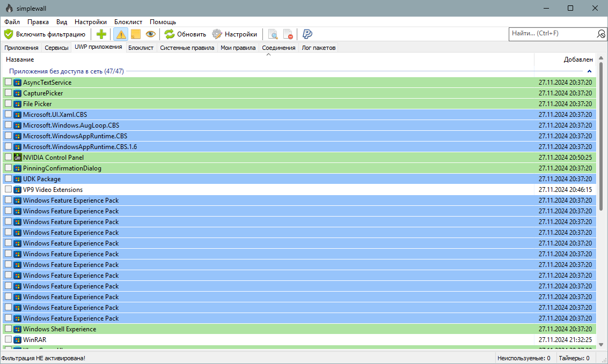Enable the UDK Package checkbox
Image resolution: width=608 pixels, height=364 pixels.
coord(8,179)
